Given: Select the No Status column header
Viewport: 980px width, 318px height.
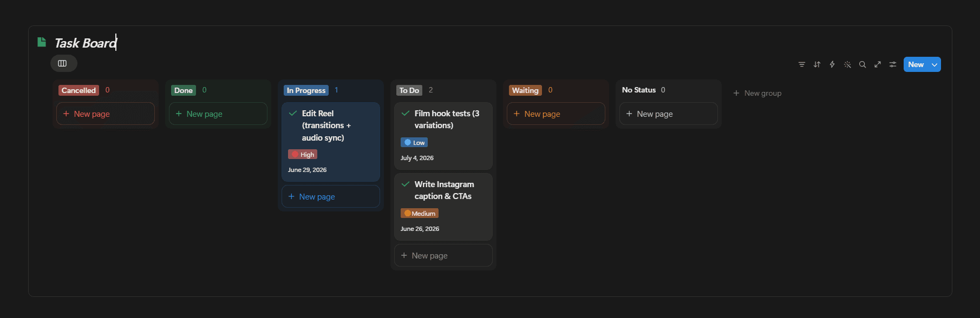Looking at the screenshot, I should tap(639, 90).
